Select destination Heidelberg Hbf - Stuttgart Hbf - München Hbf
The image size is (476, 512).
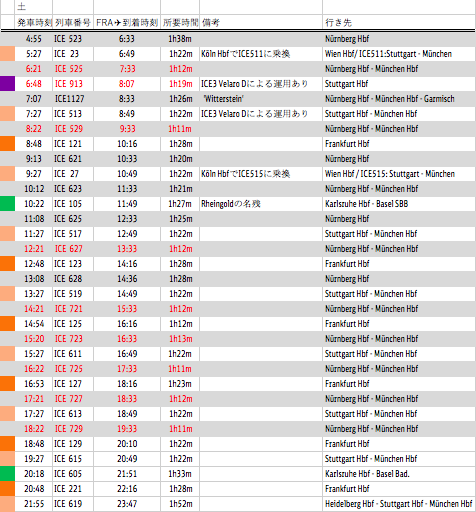point(399,504)
